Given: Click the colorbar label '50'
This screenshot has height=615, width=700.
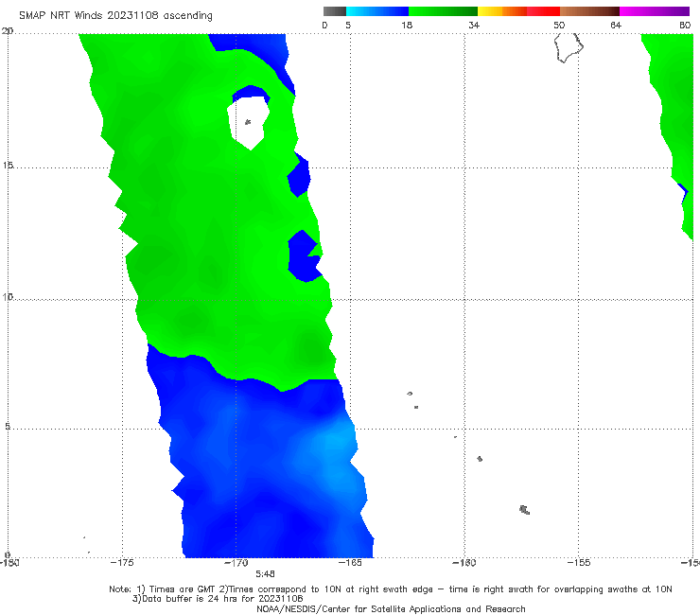Looking at the screenshot, I should (559, 25).
